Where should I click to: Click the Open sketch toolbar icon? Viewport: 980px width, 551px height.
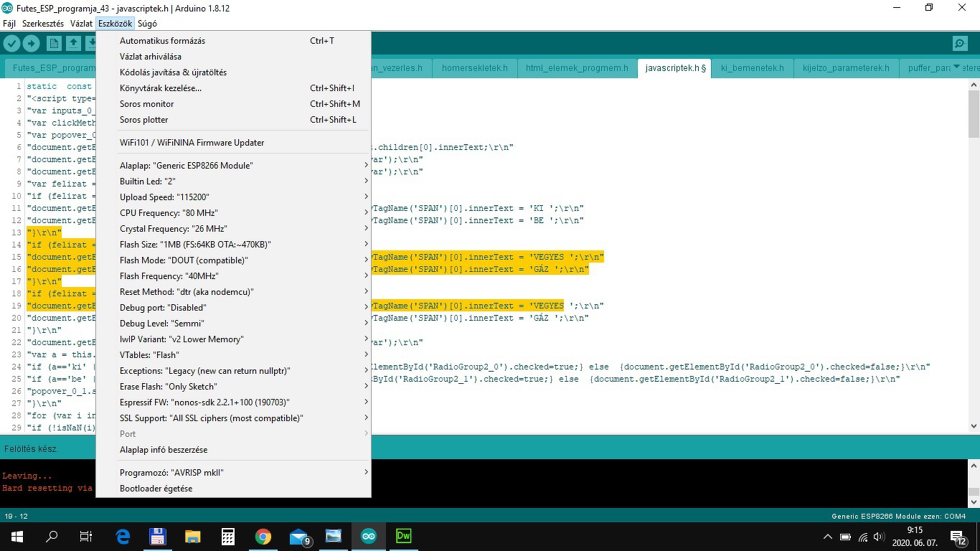point(73,44)
